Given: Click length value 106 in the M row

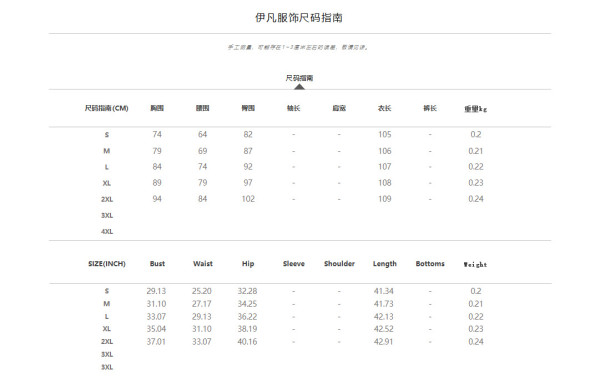Looking at the screenshot, I should [x=385, y=151].
